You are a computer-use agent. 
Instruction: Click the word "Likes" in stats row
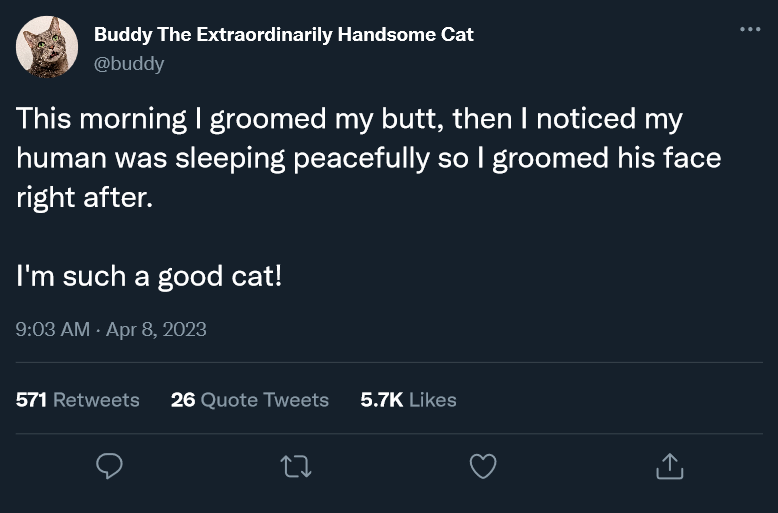point(432,400)
